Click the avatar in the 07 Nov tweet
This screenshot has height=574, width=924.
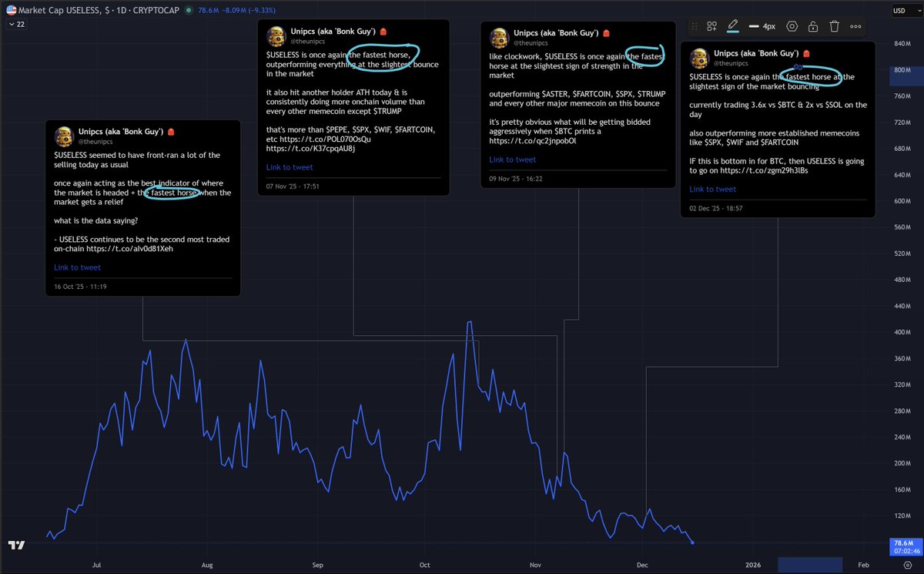276,36
